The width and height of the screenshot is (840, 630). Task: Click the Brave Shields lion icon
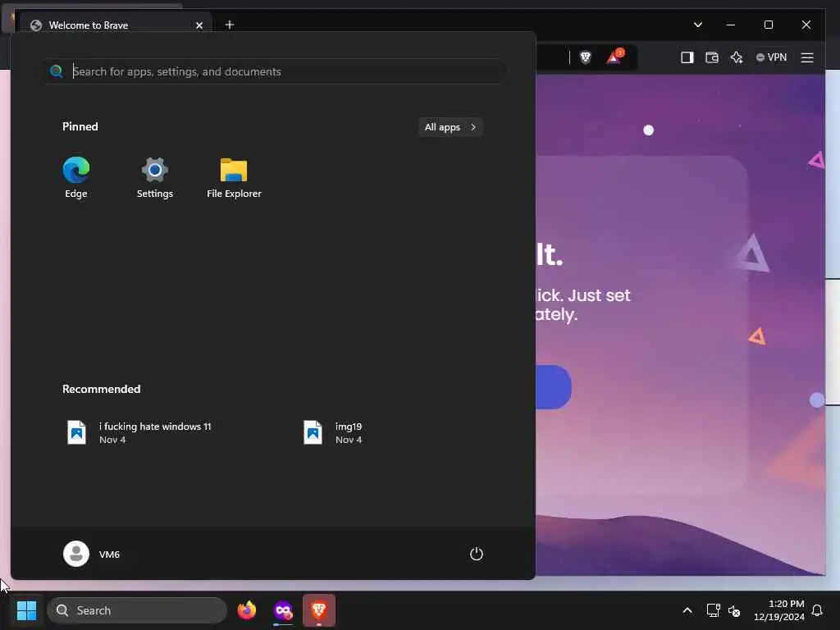tap(586, 57)
